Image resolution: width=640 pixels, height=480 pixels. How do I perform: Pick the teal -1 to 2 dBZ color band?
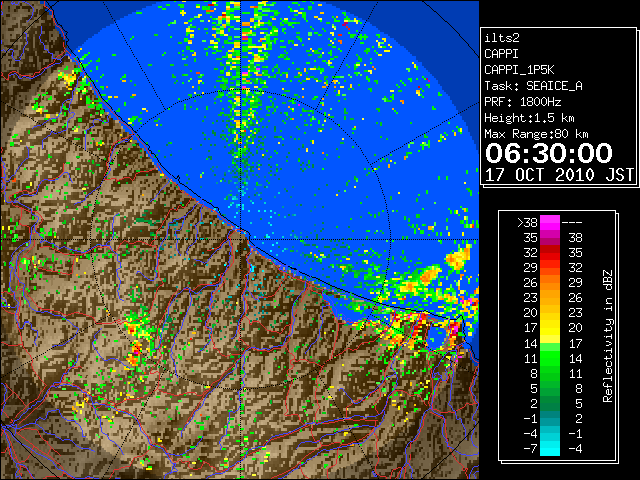pyautogui.click(x=550, y=418)
